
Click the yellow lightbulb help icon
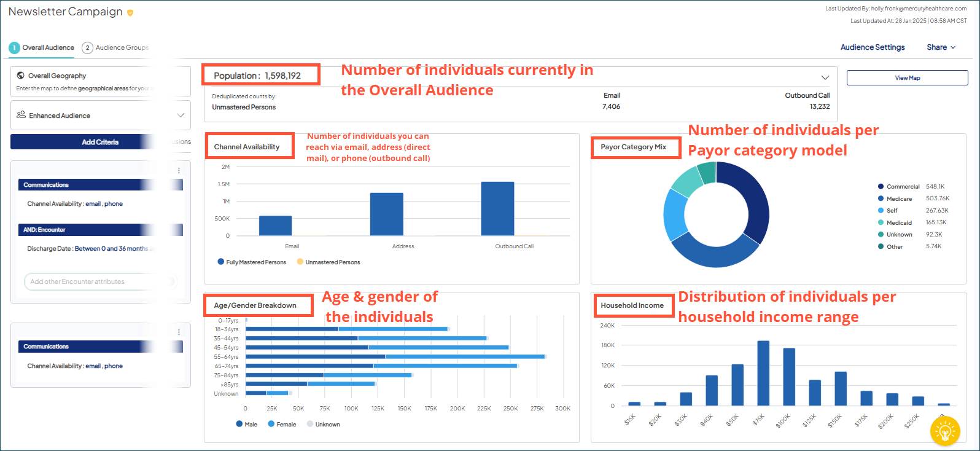click(x=944, y=430)
